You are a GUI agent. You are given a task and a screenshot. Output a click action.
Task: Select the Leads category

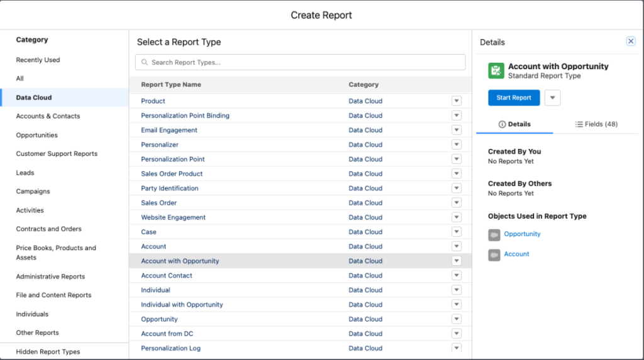click(25, 173)
